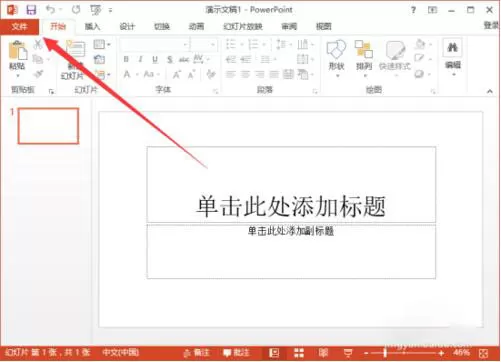Toggle align text left
This screenshot has width=501, height=362.
tap(231, 74)
